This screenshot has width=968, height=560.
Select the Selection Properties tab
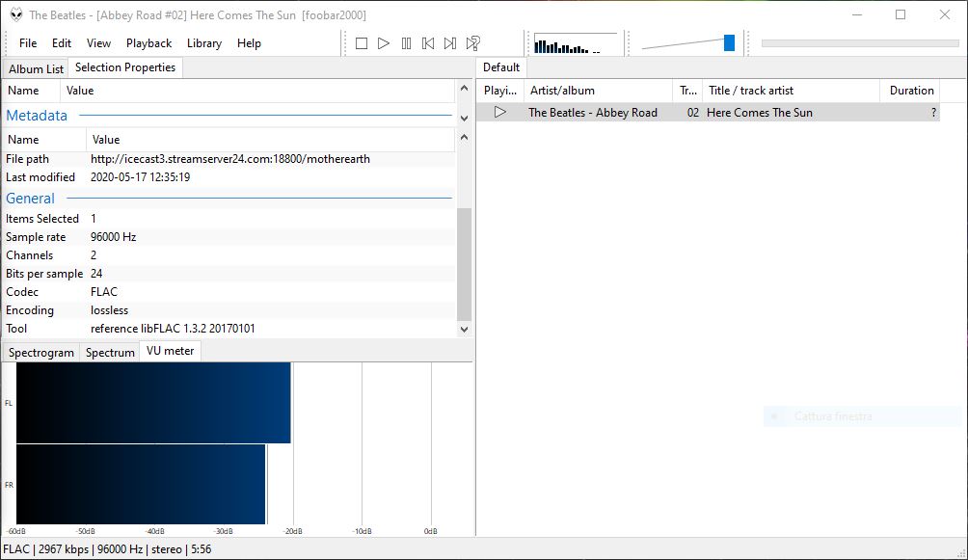tap(125, 67)
